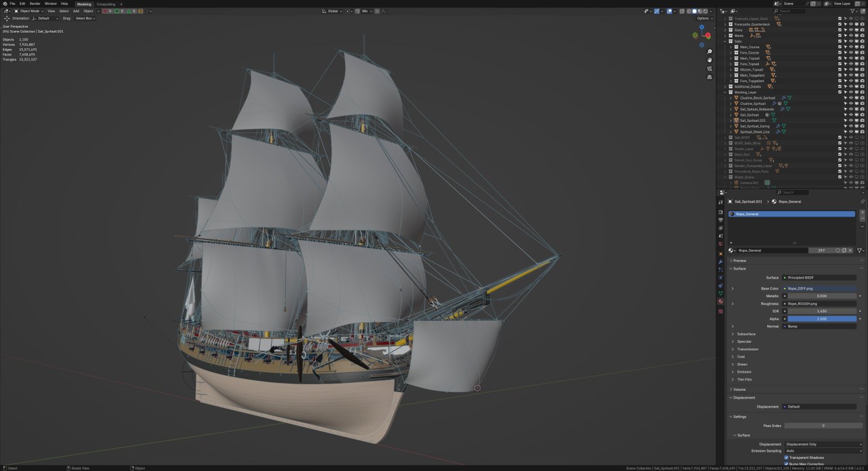
Task: Open the Material properties tab icon
Action: (x=720, y=302)
